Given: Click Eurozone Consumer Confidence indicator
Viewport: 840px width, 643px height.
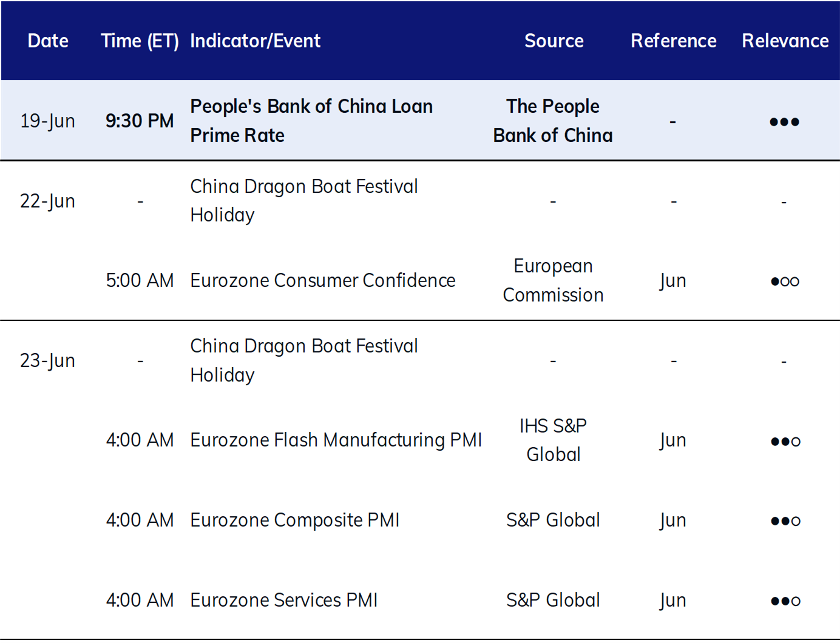Looking at the screenshot, I should pyautogui.click(x=322, y=280).
